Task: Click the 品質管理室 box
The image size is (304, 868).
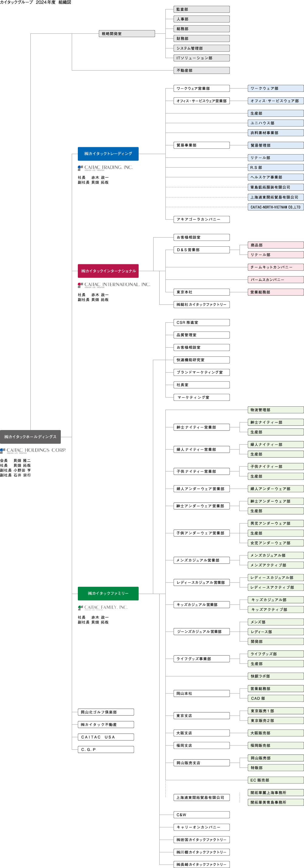Action: (x=202, y=335)
